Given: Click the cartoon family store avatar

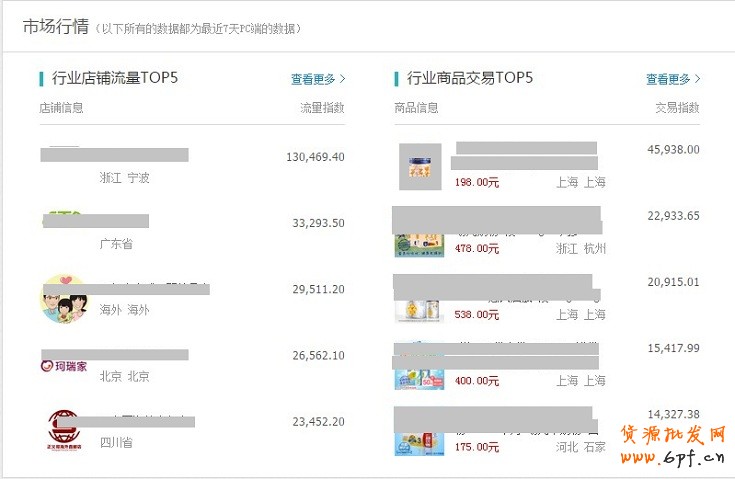Looking at the screenshot, I should click(x=65, y=299).
